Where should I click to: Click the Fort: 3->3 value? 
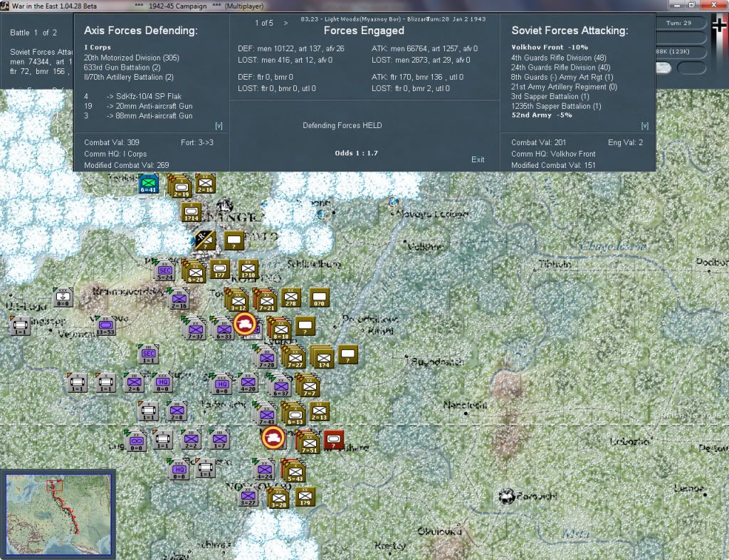[197, 142]
